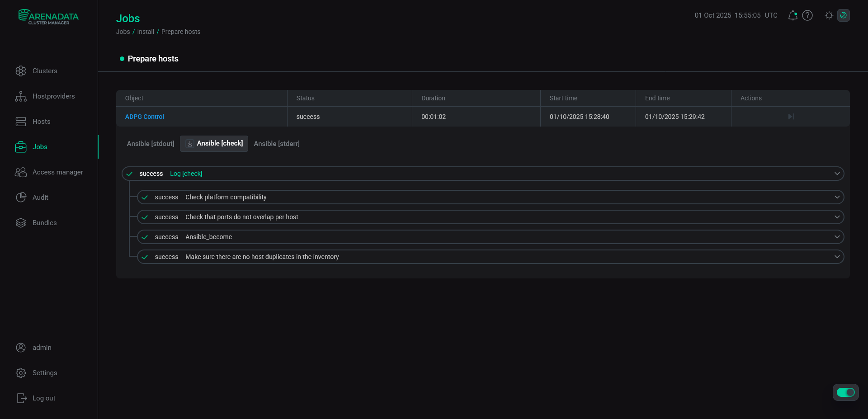Open the Bundles section
The image size is (868, 419).
pyautogui.click(x=44, y=223)
